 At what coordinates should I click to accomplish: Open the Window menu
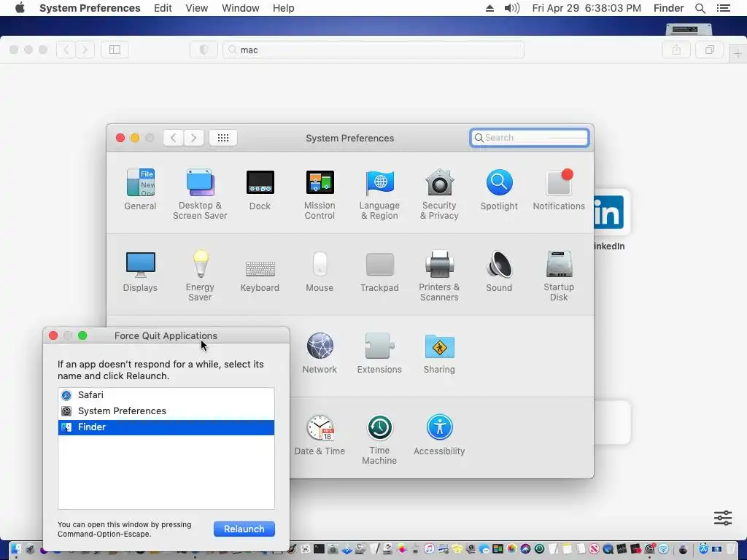click(241, 8)
